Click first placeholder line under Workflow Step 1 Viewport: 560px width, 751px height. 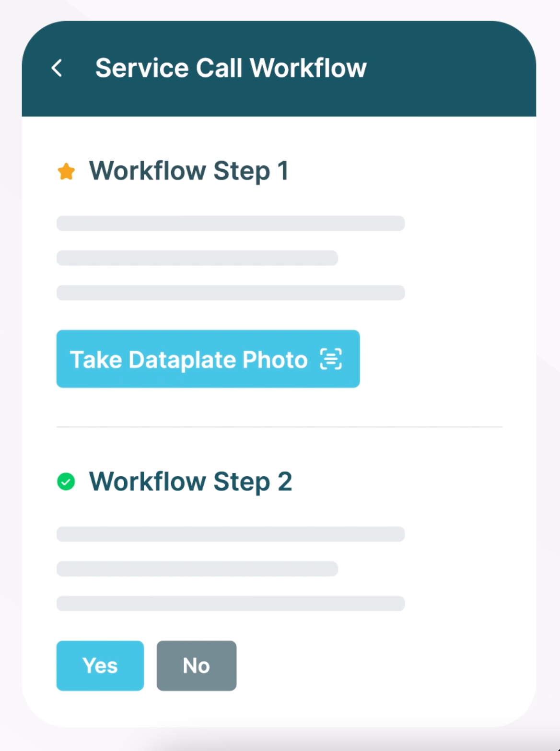(x=231, y=223)
